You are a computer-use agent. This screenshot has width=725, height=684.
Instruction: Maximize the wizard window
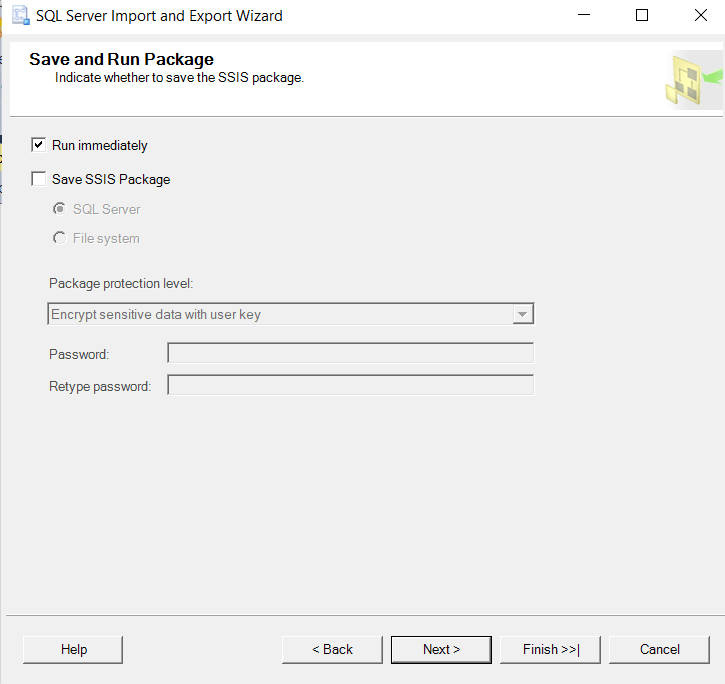click(x=642, y=16)
